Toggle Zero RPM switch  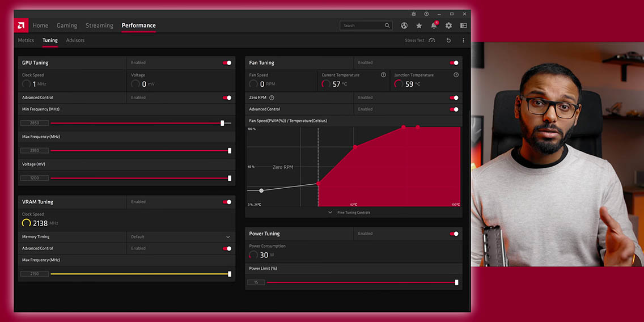(454, 98)
